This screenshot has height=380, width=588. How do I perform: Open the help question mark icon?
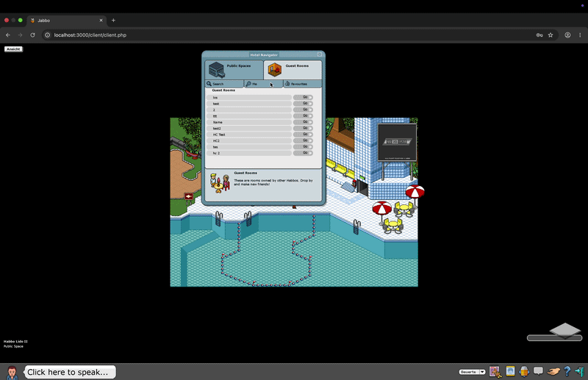[567, 371]
